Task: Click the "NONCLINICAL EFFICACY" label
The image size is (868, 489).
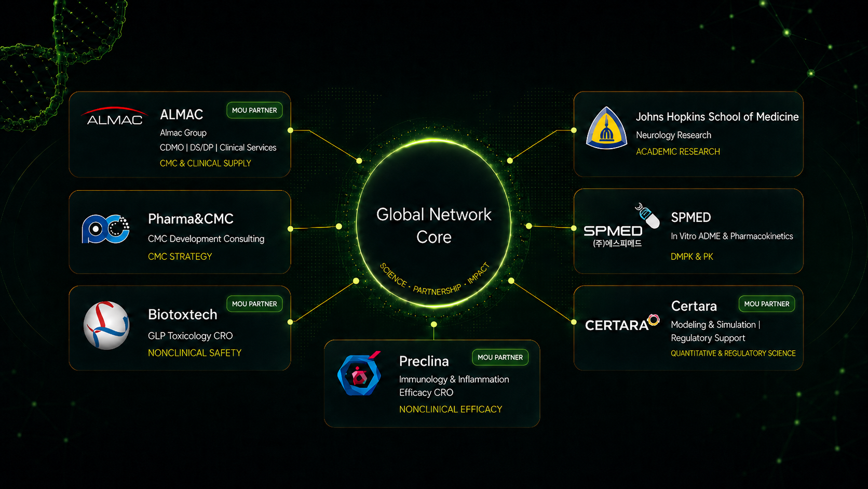Action: (x=451, y=409)
